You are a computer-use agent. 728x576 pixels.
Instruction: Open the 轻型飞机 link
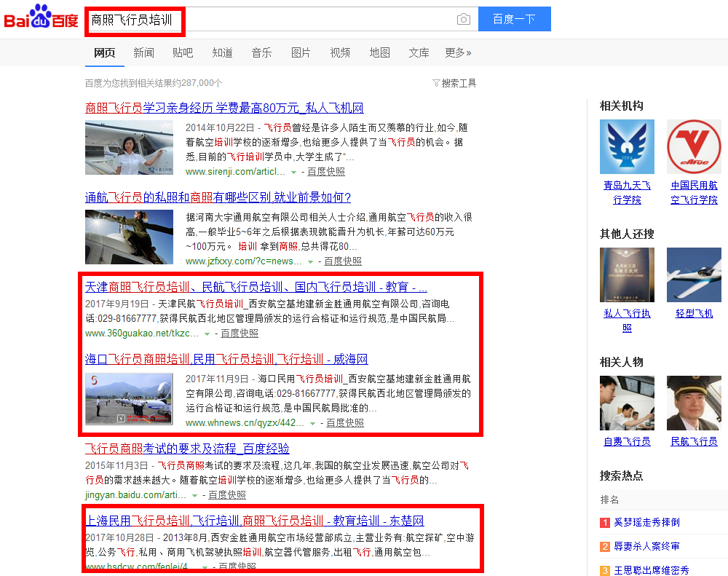[694, 314]
